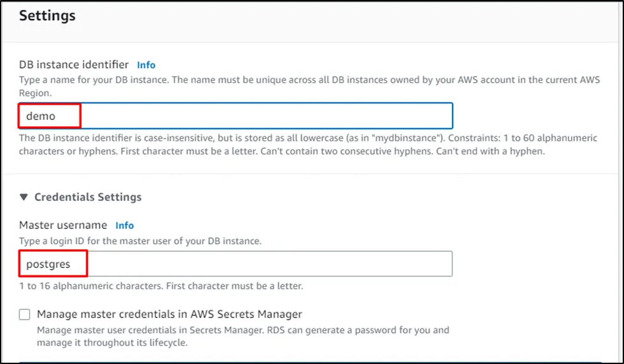Screen dimensions: 624x364
Task: Collapse the Credentials Settings section triangle
Action: click(x=24, y=198)
